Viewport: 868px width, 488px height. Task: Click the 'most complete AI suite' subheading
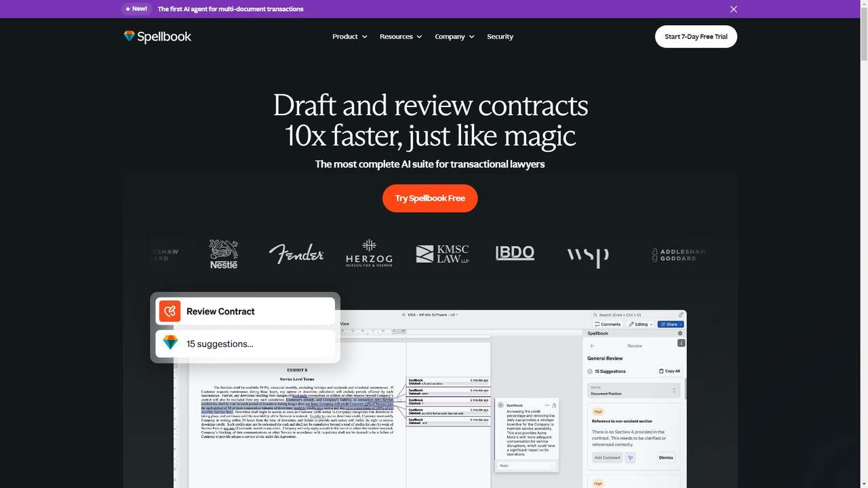tap(430, 164)
